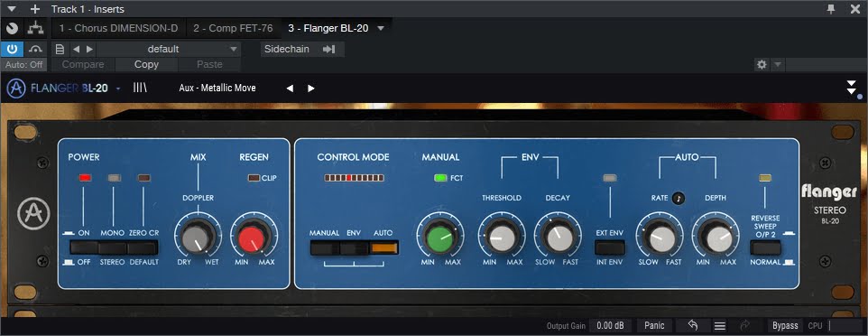The width and height of the screenshot is (868, 336).
Task: Click the ENV THRESHOLD knob
Action: pyautogui.click(x=502, y=238)
